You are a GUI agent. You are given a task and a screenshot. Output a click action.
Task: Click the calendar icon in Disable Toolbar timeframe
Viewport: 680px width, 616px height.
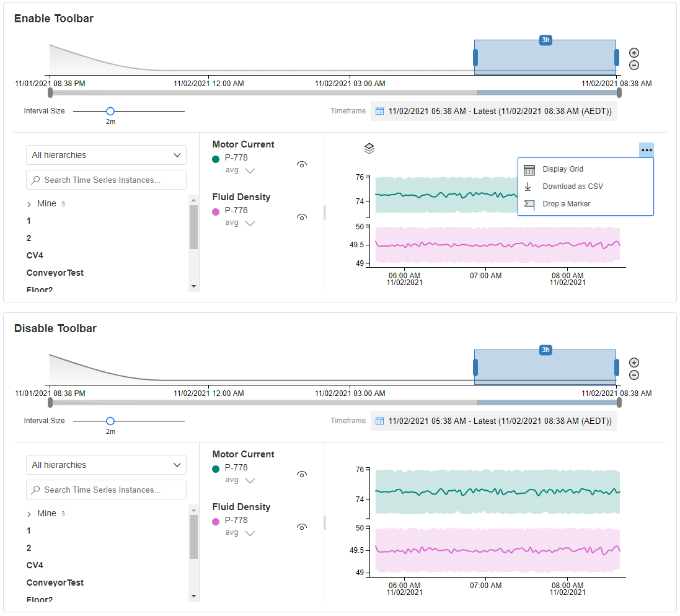pos(379,421)
